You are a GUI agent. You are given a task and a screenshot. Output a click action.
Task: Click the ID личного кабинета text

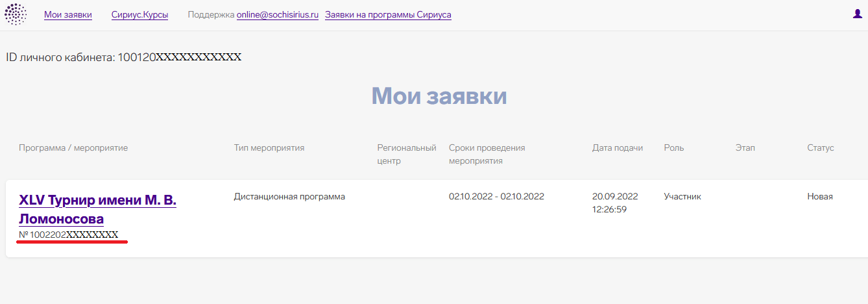coord(123,57)
